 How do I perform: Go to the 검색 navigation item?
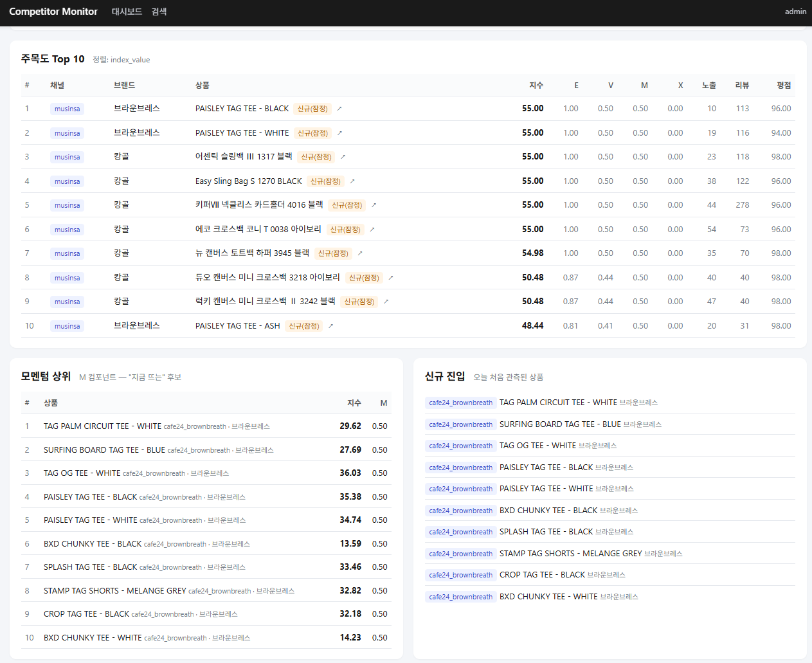tap(159, 12)
